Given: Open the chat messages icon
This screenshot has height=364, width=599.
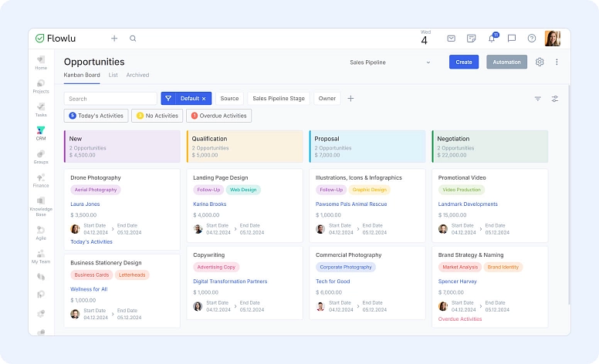Looking at the screenshot, I should (512, 39).
